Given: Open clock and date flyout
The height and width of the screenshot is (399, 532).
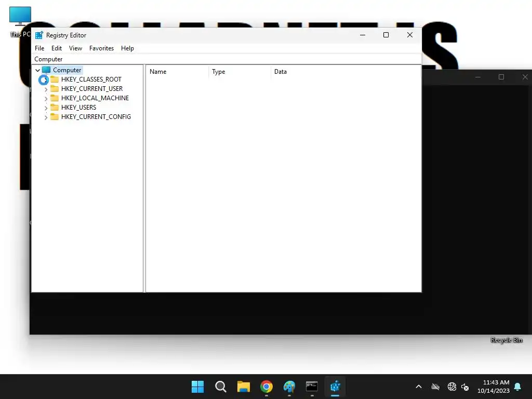Looking at the screenshot, I should 494,387.
